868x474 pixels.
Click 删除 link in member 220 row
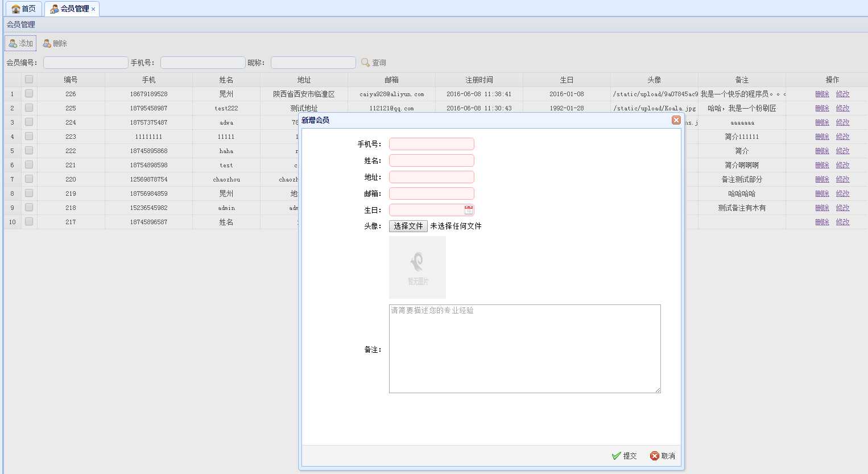[x=822, y=179]
